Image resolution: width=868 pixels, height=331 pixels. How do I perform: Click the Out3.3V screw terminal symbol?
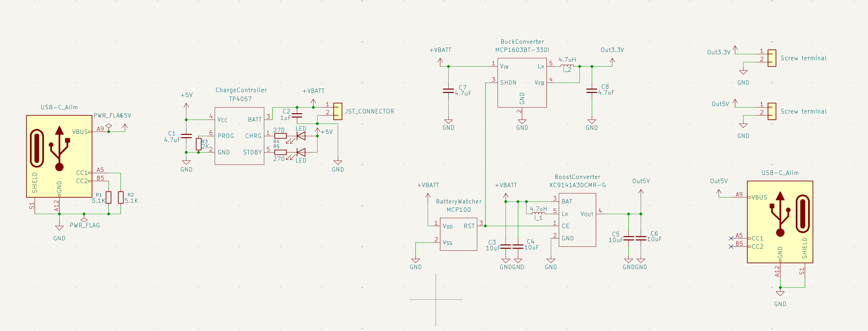click(x=771, y=58)
